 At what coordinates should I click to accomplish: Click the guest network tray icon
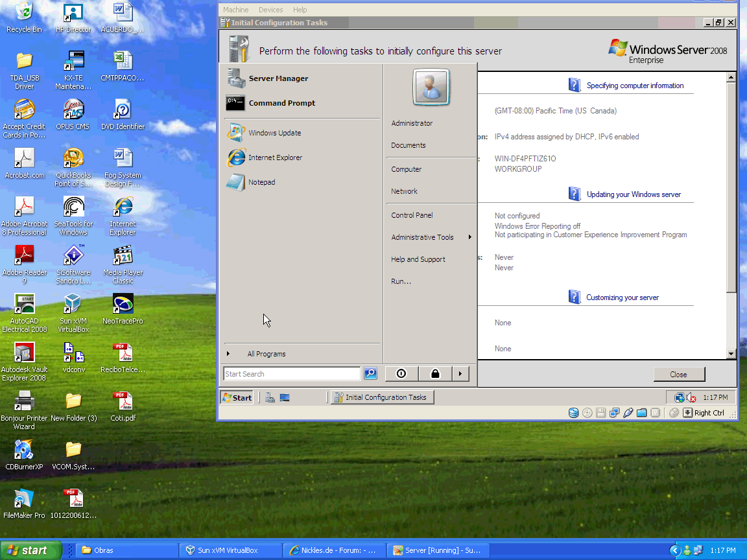pyautogui.click(x=680, y=397)
